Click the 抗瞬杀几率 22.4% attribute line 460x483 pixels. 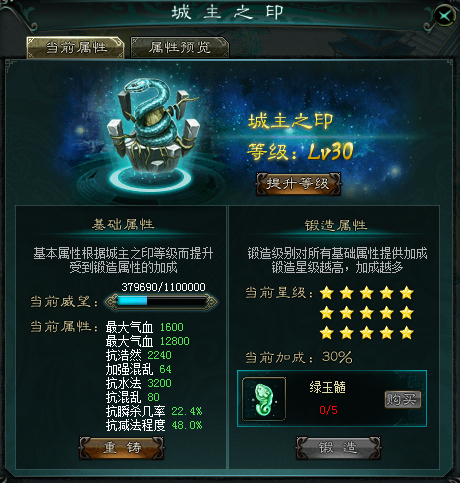pyautogui.click(x=154, y=411)
